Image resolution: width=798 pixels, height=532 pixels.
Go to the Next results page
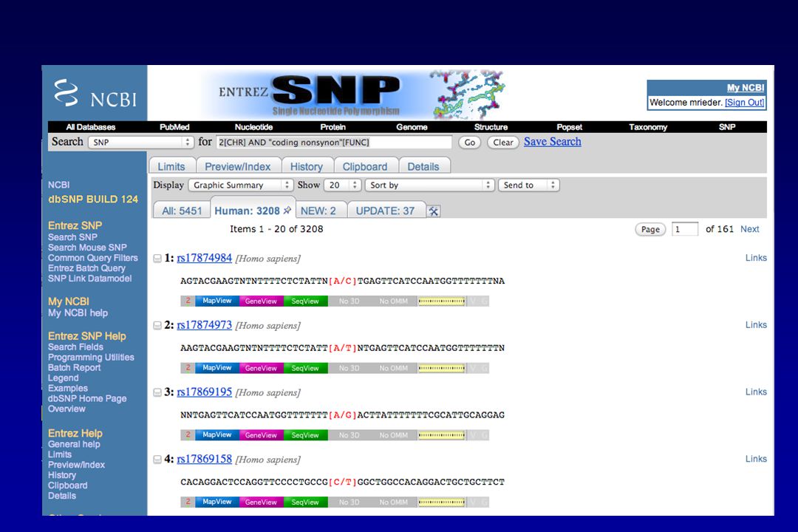pyautogui.click(x=750, y=229)
